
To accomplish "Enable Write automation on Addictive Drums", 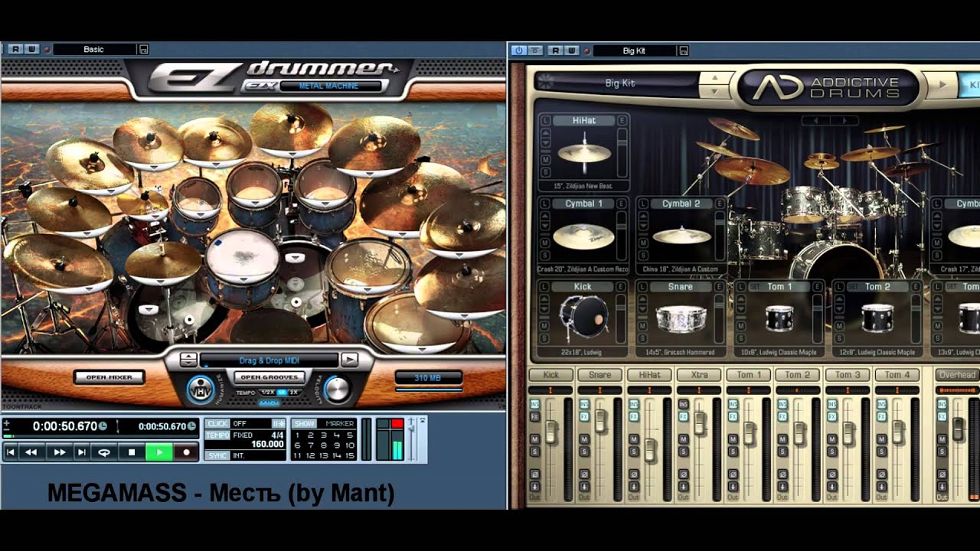I will (570, 51).
